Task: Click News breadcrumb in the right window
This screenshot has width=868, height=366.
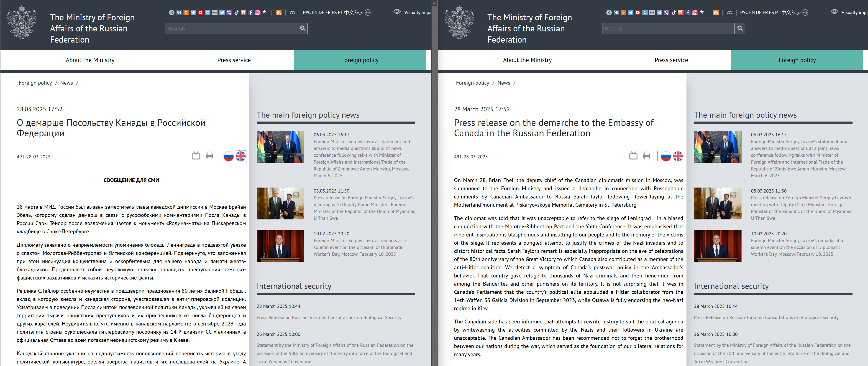Action: [504, 83]
